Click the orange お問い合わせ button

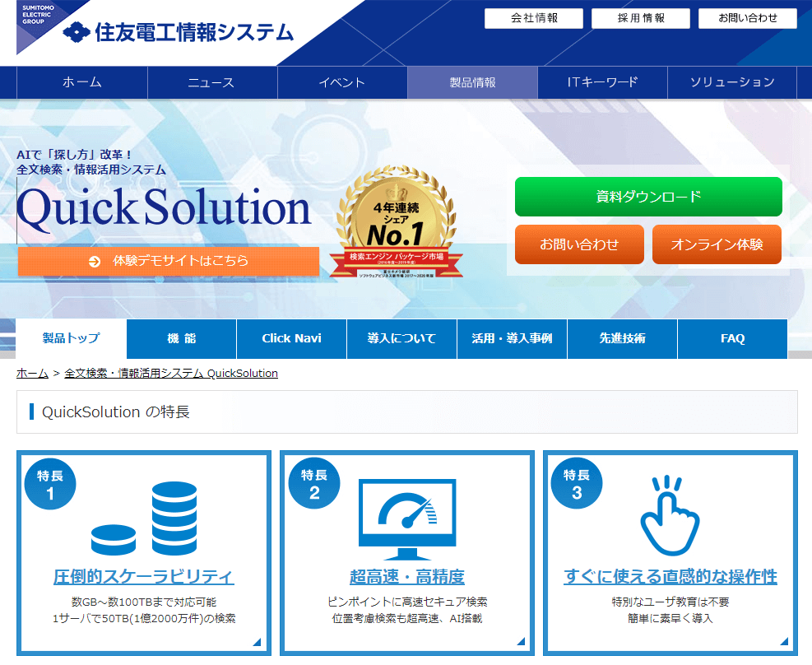point(579,244)
